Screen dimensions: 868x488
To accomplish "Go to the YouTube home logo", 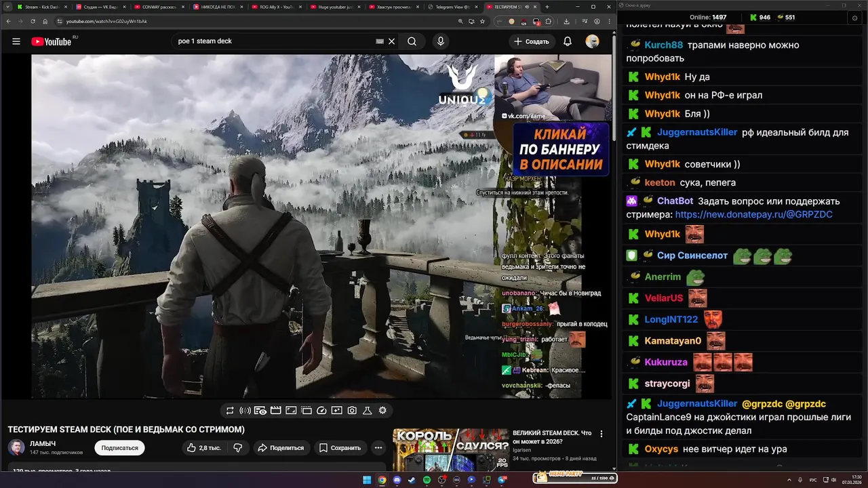I will point(52,41).
